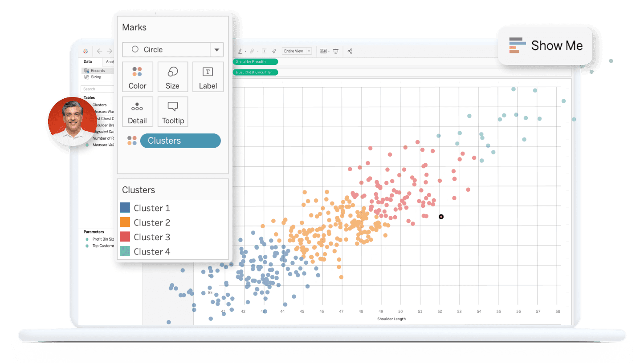Select the highlighter pen toolbar icon
This screenshot has height=363, width=644.
coord(240,51)
